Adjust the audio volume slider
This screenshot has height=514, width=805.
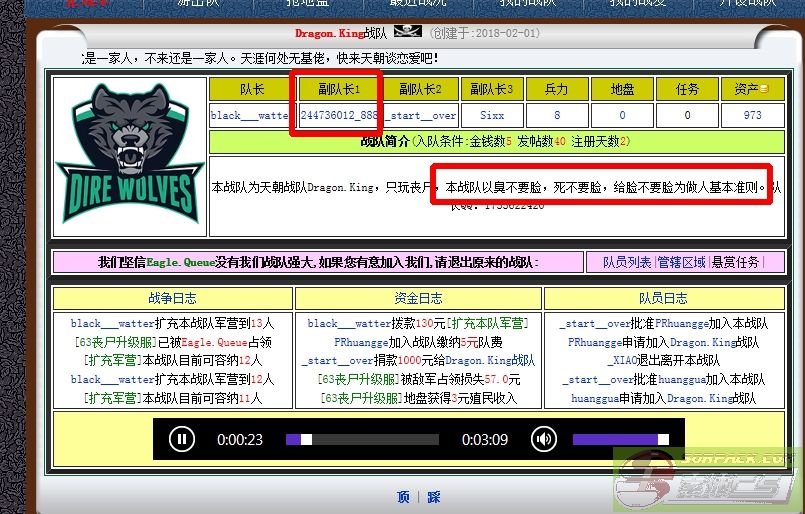click(620, 439)
